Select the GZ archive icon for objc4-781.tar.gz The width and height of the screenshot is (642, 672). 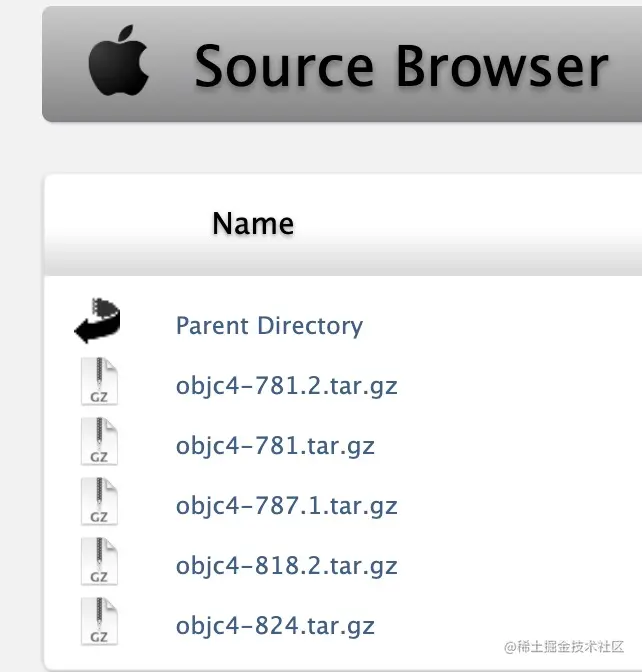coord(99,443)
